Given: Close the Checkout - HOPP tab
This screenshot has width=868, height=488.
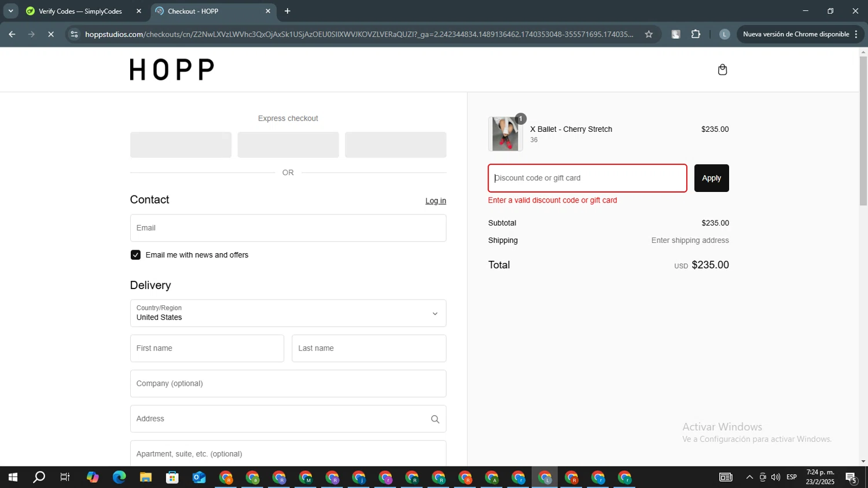Looking at the screenshot, I should [268, 11].
